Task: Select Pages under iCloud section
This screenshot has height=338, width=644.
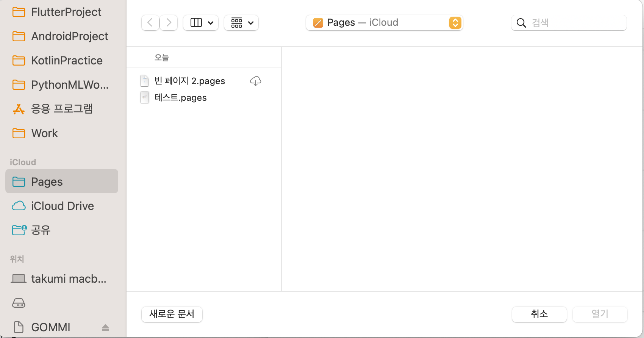Action: (x=62, y=182)
